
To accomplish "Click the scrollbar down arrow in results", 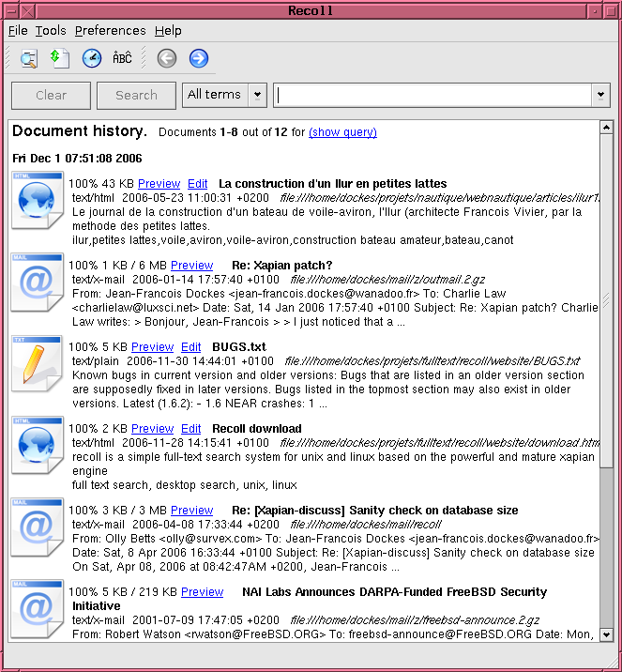I will click(606, 635).
